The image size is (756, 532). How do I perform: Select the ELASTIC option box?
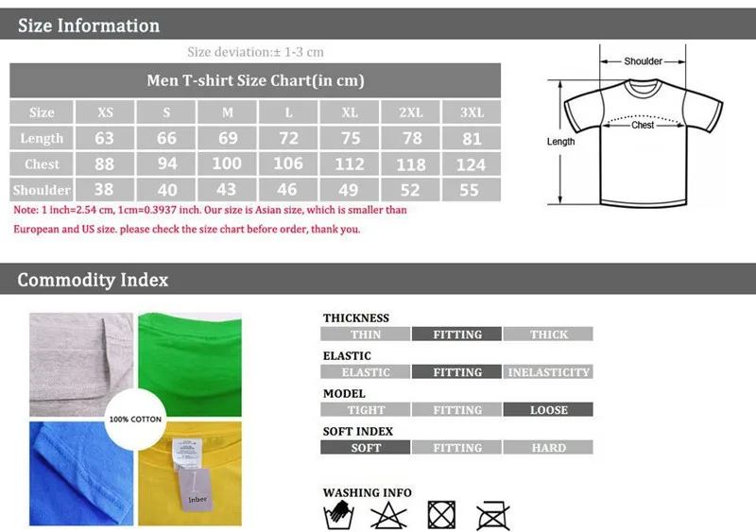(365, 372)
